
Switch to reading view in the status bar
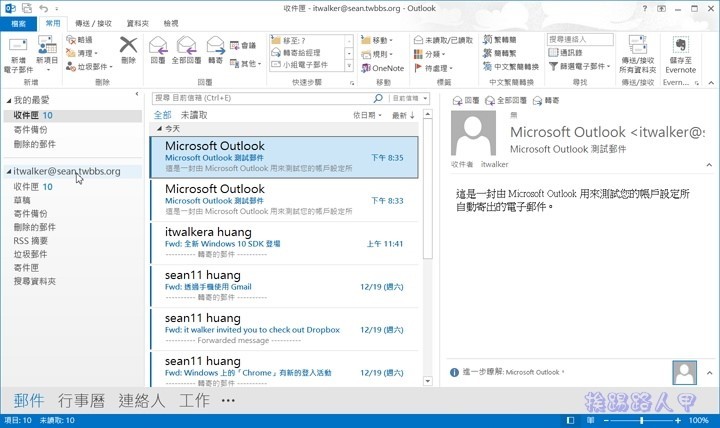pos(591,420)
